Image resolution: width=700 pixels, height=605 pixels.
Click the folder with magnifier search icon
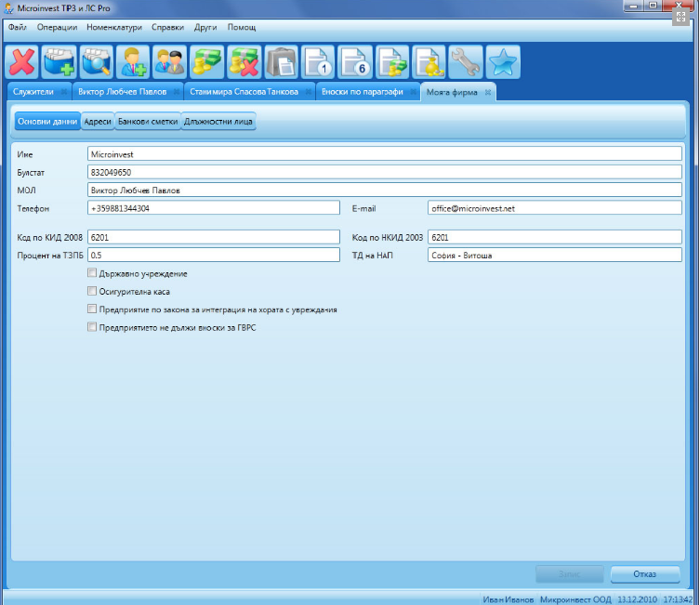(x=96, y=62)
